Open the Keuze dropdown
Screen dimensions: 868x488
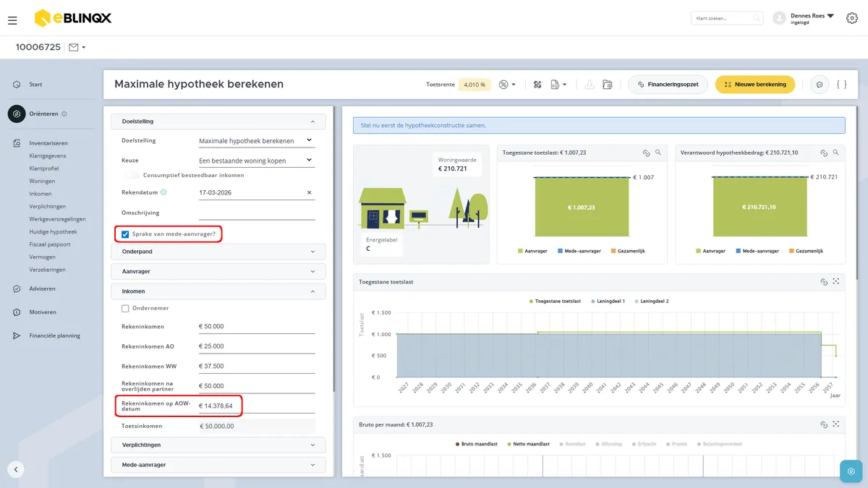click(257, 160)
